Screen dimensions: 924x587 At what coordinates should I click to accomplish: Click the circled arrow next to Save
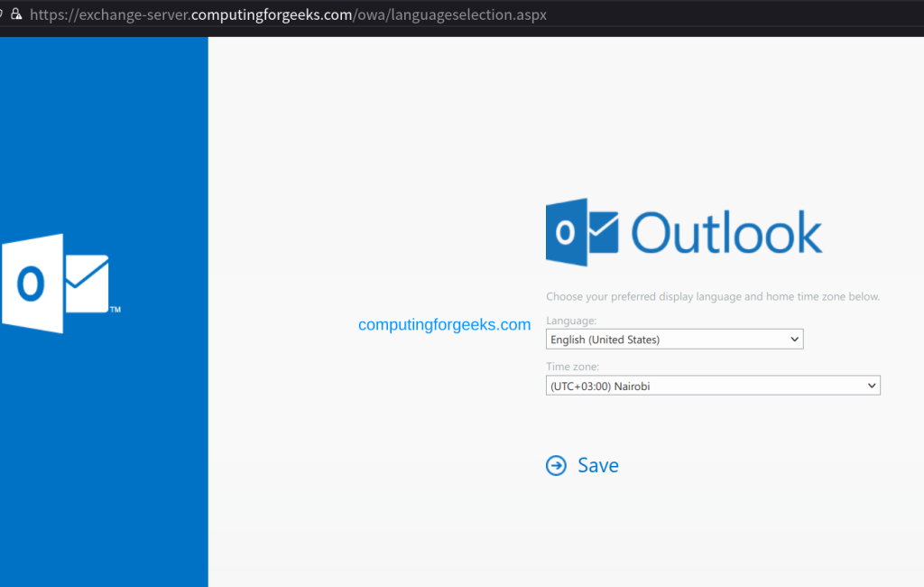[556, 465]
